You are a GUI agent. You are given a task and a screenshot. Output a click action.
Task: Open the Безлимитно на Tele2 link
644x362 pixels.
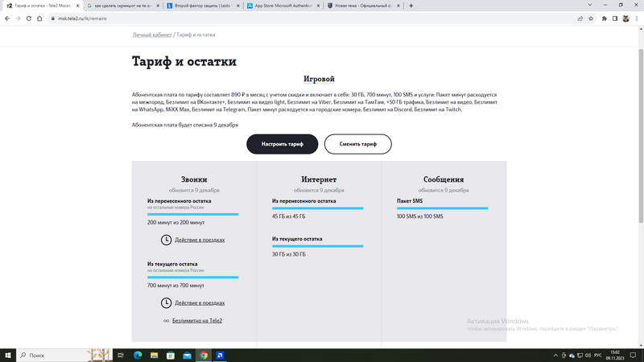click(x=197, y=320)
